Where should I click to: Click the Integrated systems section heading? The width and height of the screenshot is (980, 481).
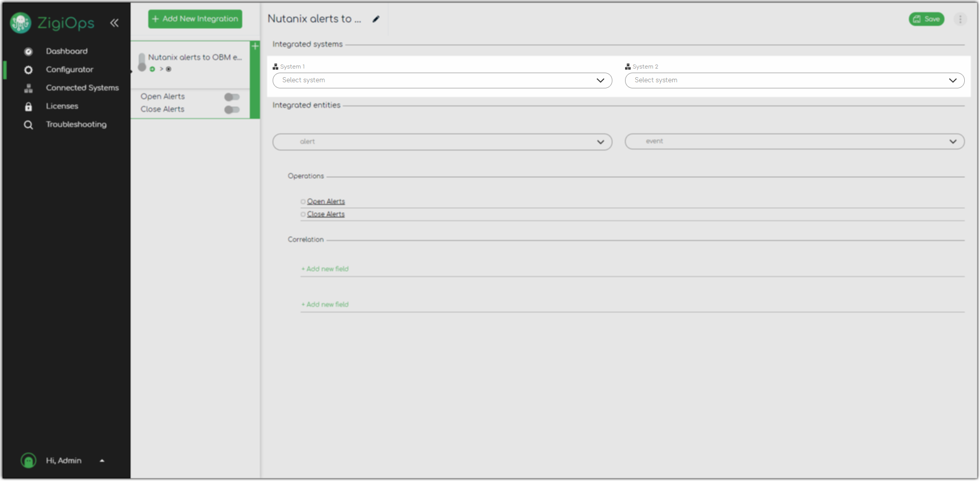pos(307,44)
